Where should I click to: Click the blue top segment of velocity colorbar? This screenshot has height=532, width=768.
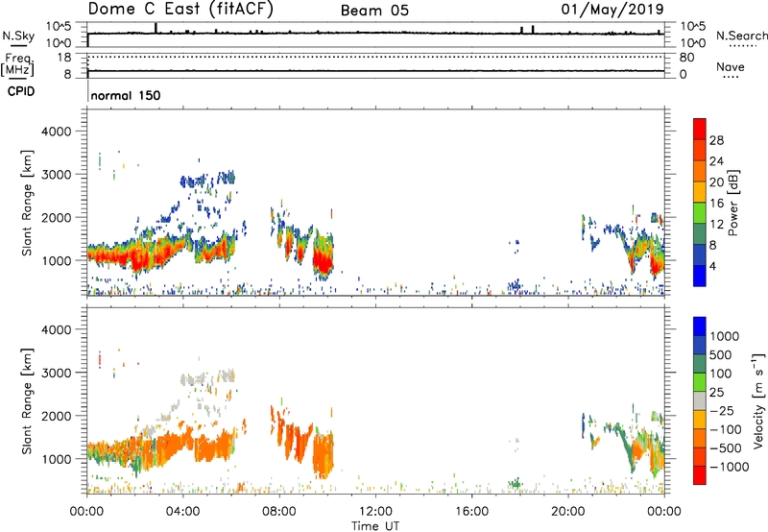pos(700,326)
